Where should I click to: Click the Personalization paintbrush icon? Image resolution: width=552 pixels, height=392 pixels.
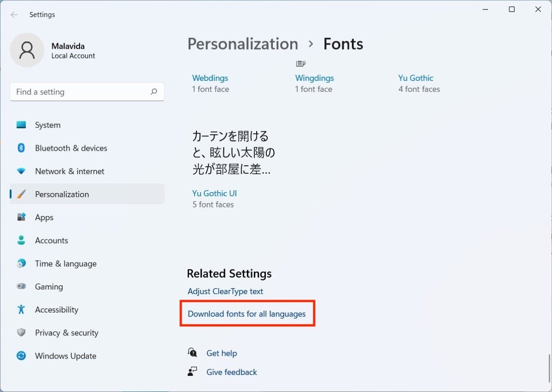point(21,194)
